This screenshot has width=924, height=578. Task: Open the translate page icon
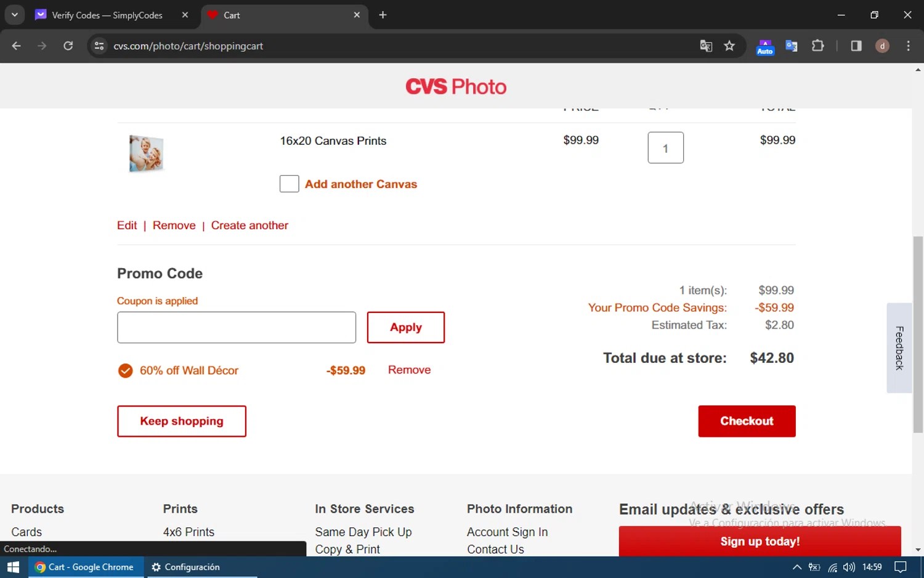point(706,46)
